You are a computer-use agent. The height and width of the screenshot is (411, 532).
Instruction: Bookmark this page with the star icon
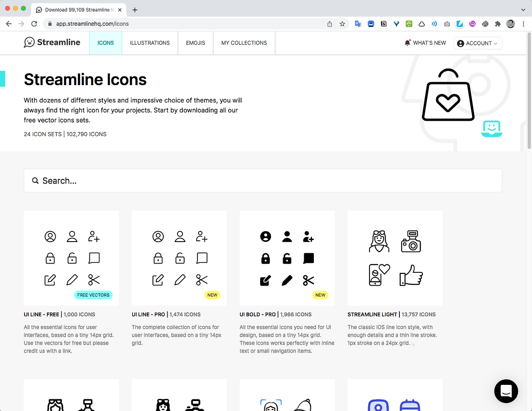(x=342, y=24)
